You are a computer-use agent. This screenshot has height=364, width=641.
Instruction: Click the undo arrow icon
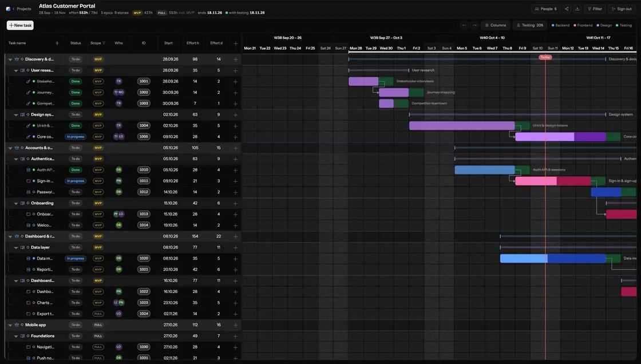(x=464, y=25)
